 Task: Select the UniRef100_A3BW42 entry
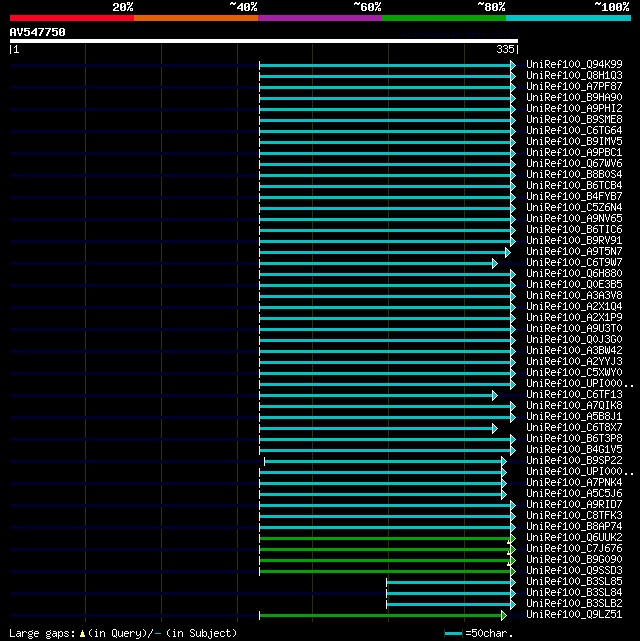coord(574,351)
